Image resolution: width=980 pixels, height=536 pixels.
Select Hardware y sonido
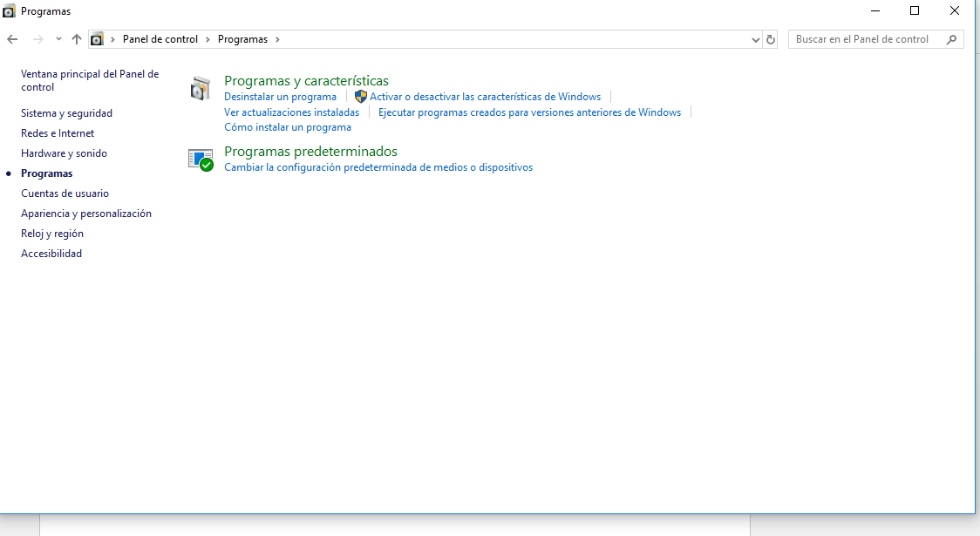click(64, 153)
